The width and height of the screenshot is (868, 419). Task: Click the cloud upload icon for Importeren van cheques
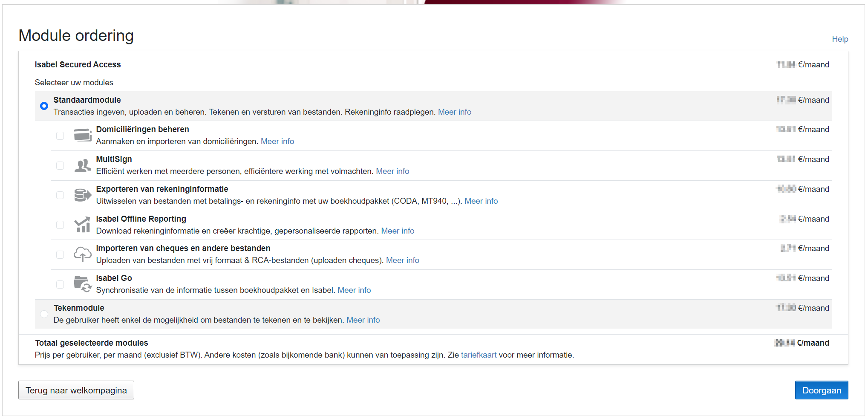point(83,254)
